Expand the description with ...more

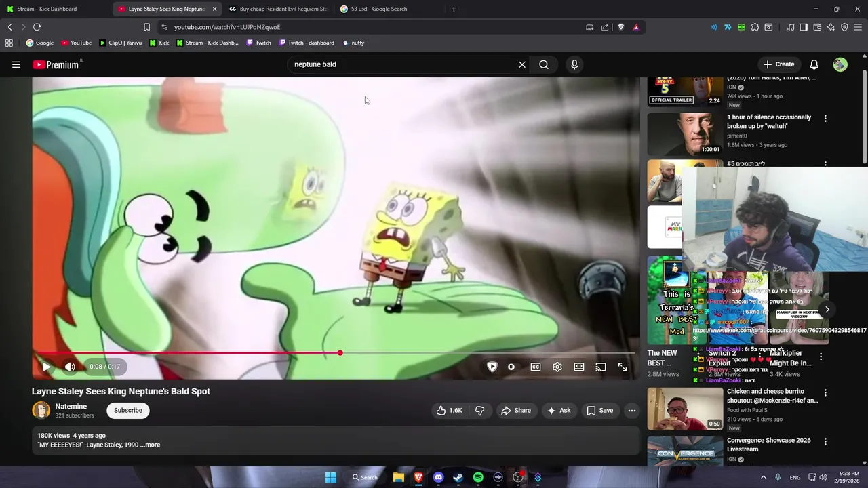[151, 445]
